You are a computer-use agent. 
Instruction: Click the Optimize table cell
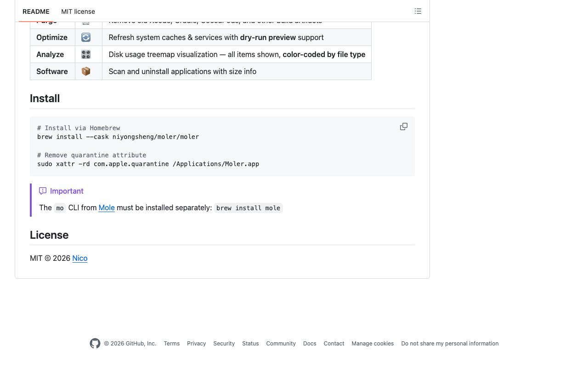(52, 37)
